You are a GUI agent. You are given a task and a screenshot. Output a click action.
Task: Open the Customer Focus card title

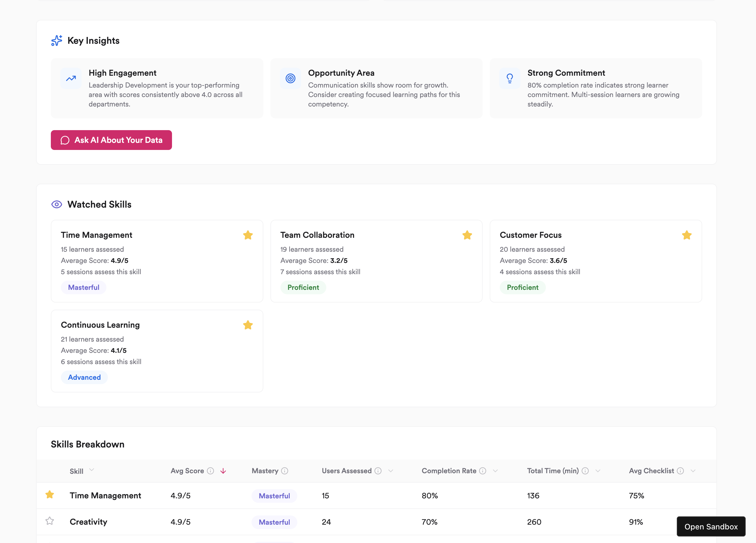pyautogui.click(x=531, y=235)
